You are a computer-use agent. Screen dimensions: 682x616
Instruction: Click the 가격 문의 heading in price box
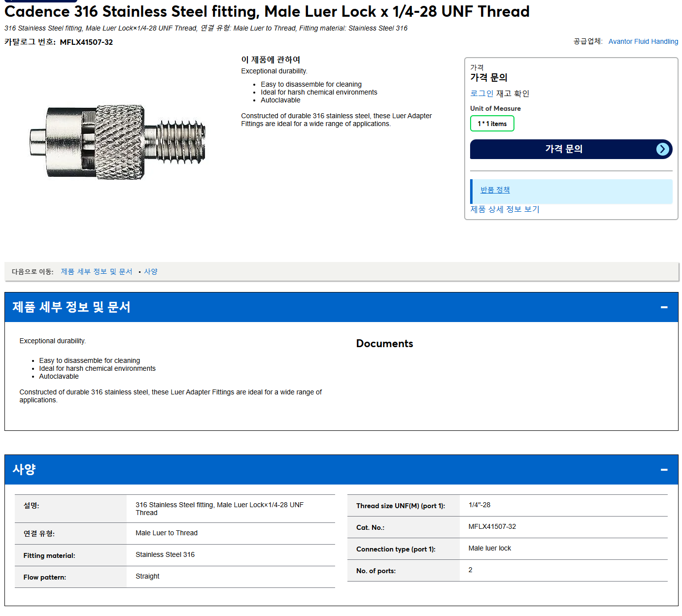pos(489,78)
